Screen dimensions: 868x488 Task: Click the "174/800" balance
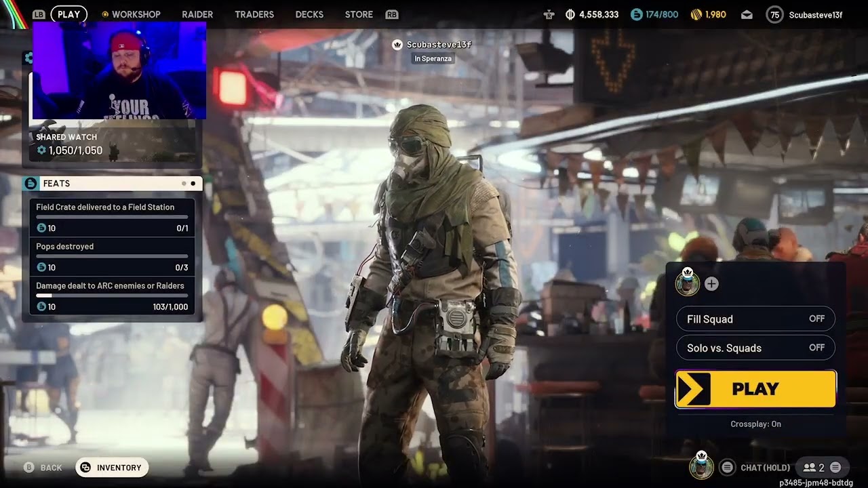(x=662, y=14)
